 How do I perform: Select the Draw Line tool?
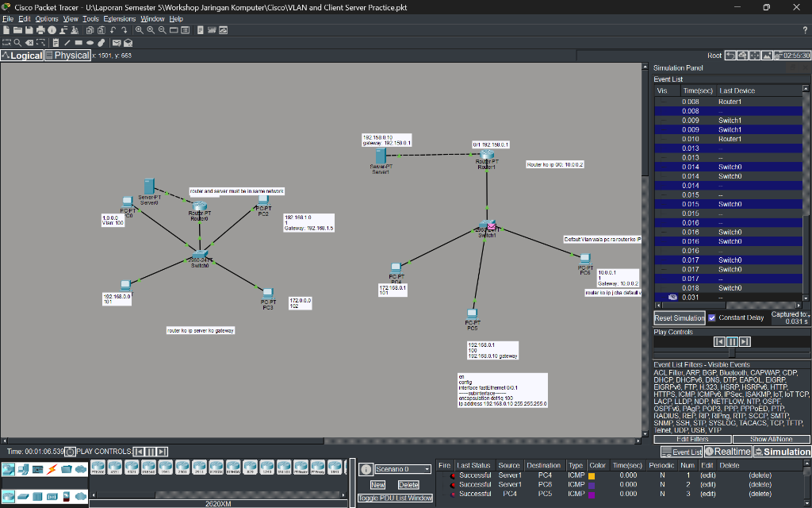[67, 43]
